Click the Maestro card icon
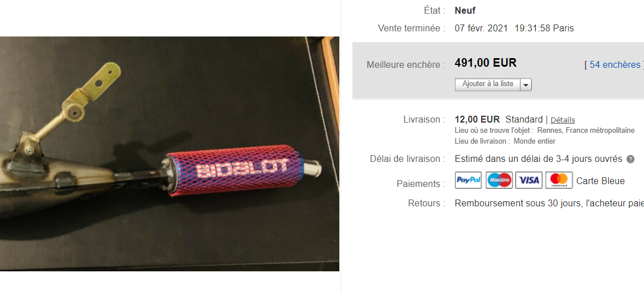The width and height of the screenshot is (644, 293). (x=499, y=180)
